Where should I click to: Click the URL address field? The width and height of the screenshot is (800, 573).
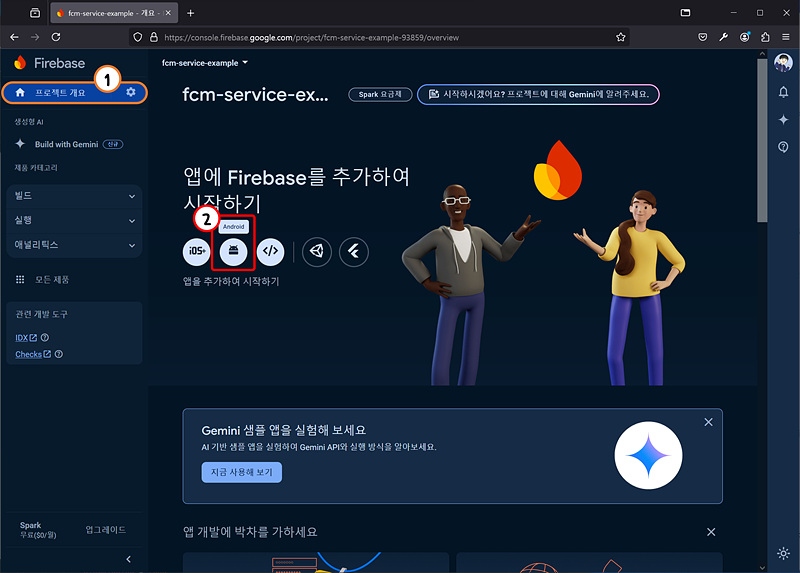(379, 37)
